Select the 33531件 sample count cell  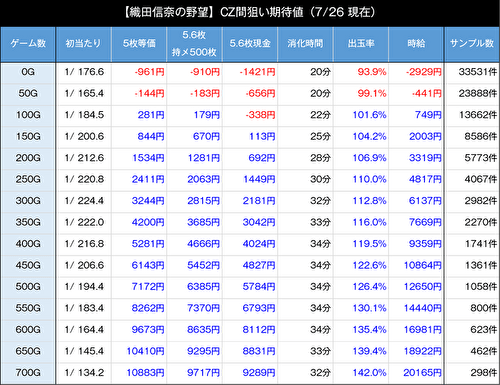pyautogui.click(x=477, y=72)
